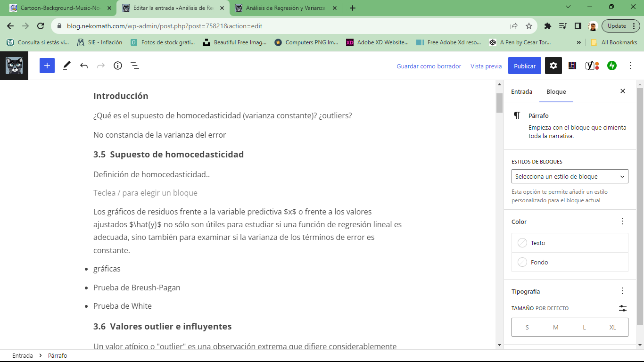
Task: Open the list view outline icon
Action: pyautogui.click(x=135, y=66)
